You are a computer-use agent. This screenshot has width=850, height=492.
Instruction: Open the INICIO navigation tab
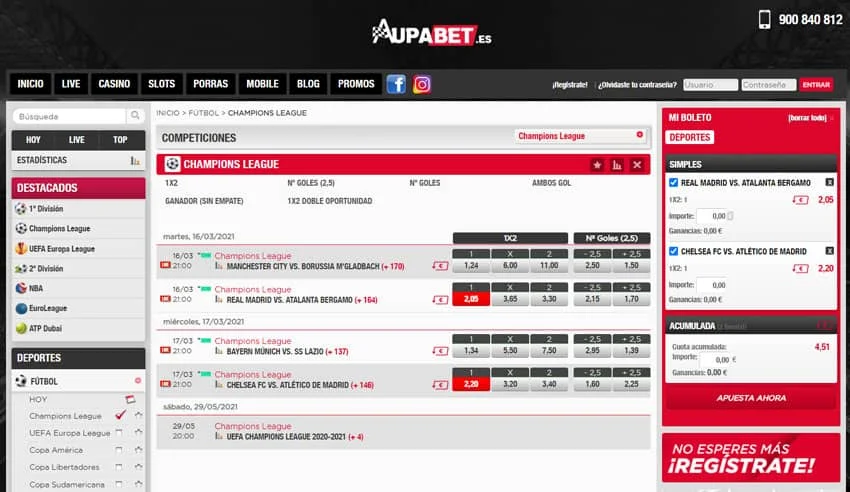(30, 84)
